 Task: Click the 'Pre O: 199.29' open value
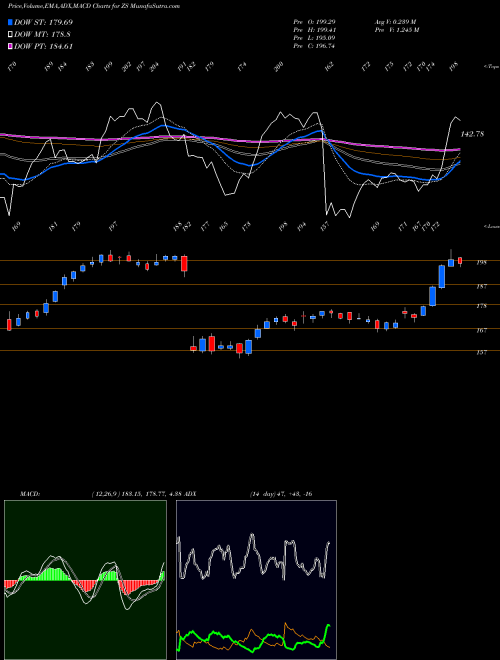pos(314,21)
